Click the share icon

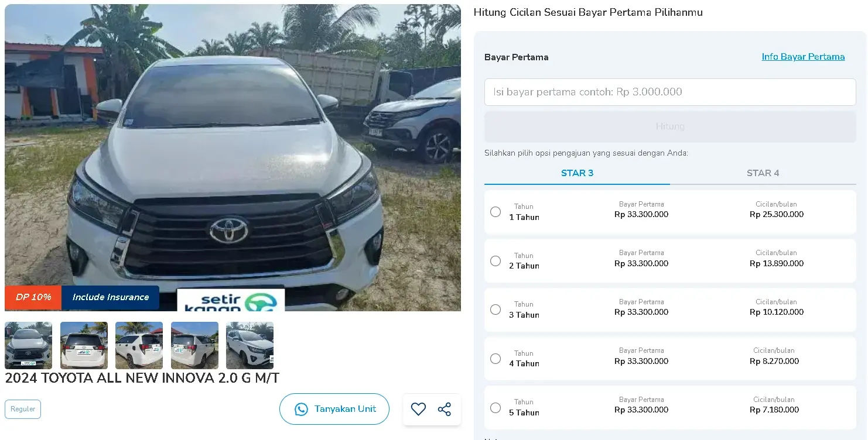click(x=445, y=409)
